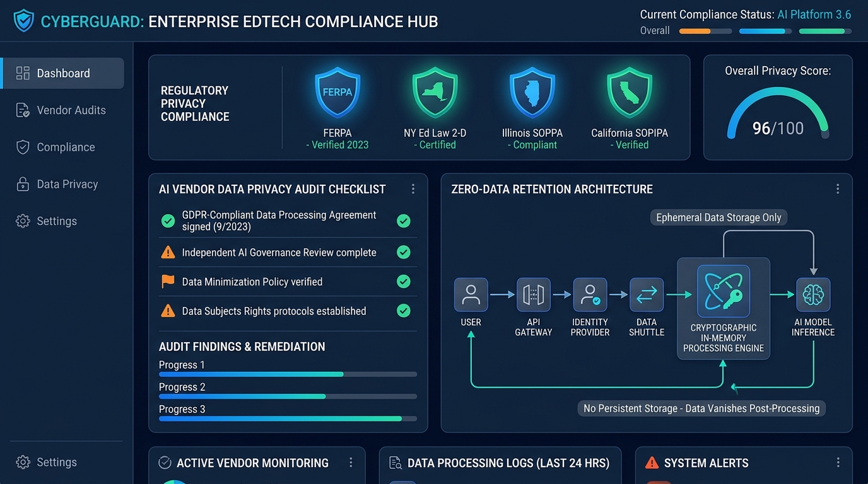Click the Cryptographic In-Memory Processing Engine icon
The height and width of the screenshot is (484, 868).
click(x=724, y=291)
